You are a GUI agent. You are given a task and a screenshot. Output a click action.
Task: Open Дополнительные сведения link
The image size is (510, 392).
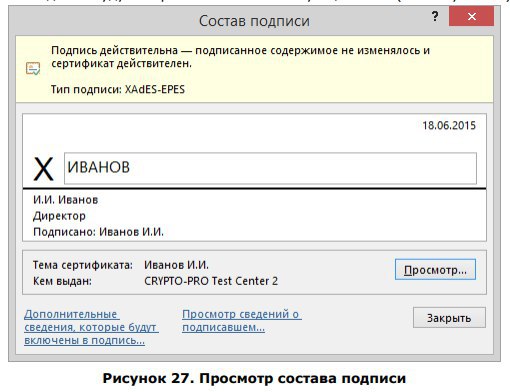pos(91,327)
